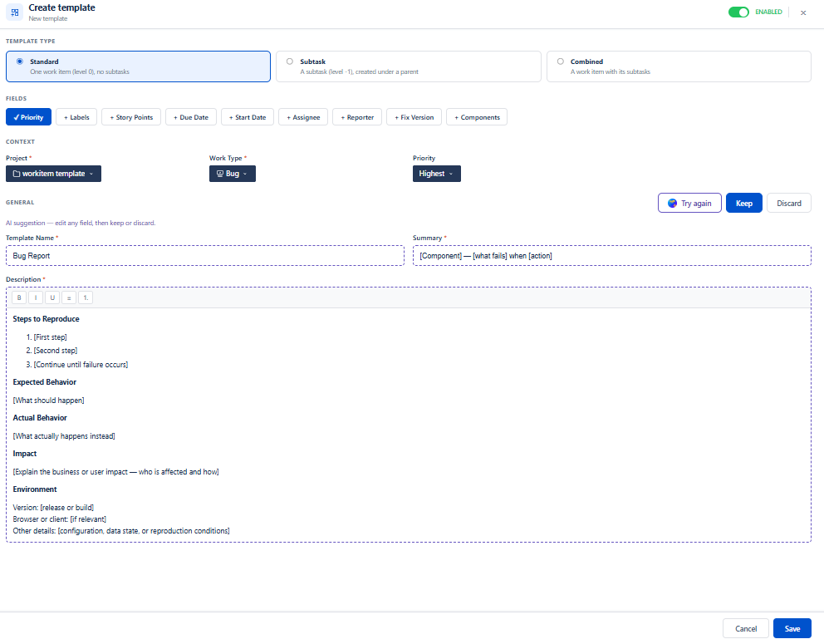Viewport: 824px width, 644px height.
Task: Click the Bold formatting icon in the description toolbar
Action: click(x=19, y=297)
